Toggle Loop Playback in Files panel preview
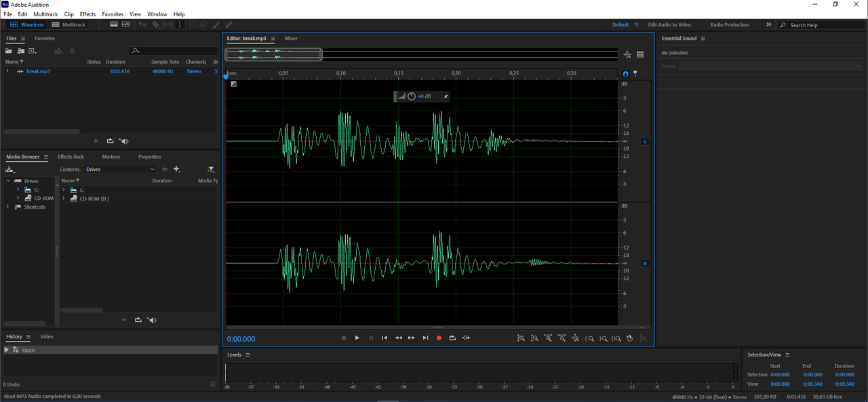Viewport: 868px width, 402px height. click(x=110, y=141)
